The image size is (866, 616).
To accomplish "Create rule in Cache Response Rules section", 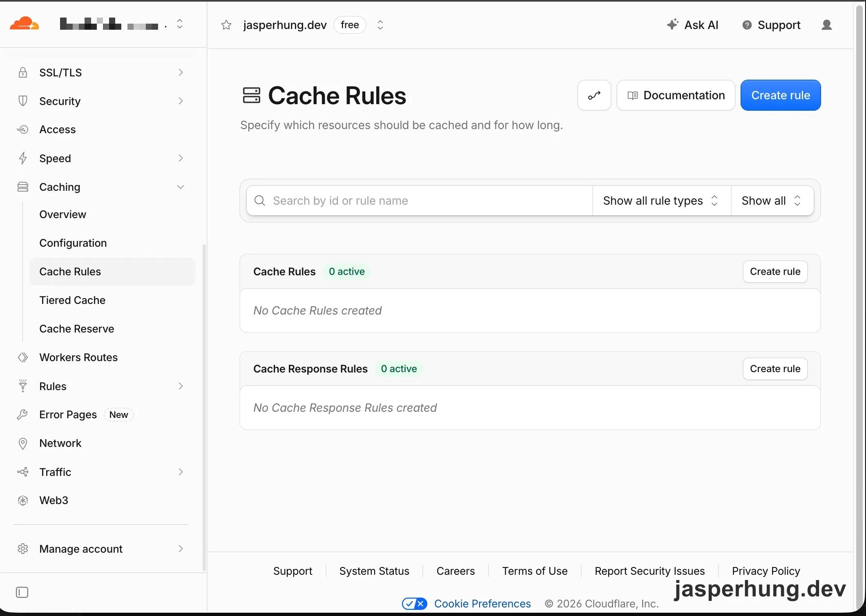I will click(x=775, y=369).
